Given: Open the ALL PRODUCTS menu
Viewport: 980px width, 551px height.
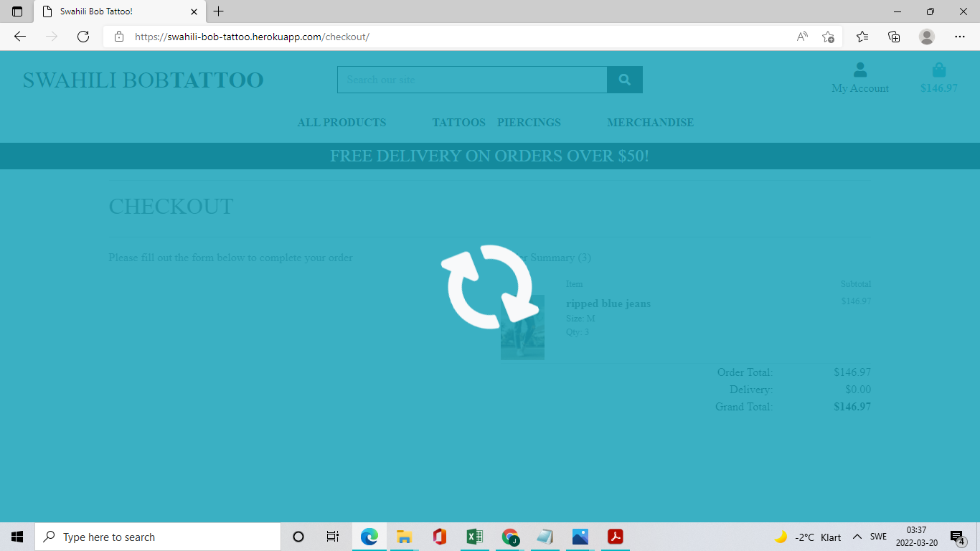Looking at the screenshot, I should (342, 122).
